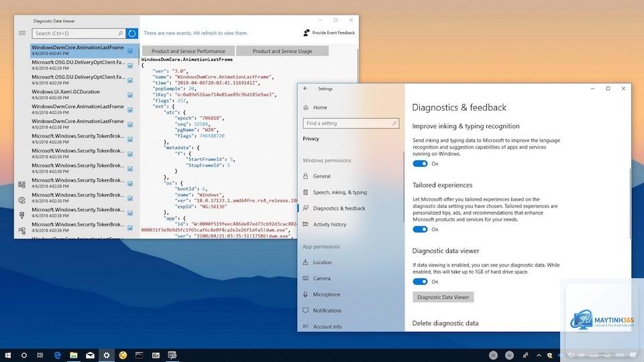Image resolution: width=644 pixels, height=362 pixels.
Task: Select the WindowsDwmCore.AnimationLastFrame 4:02:41 PM event
Action: 85,50
